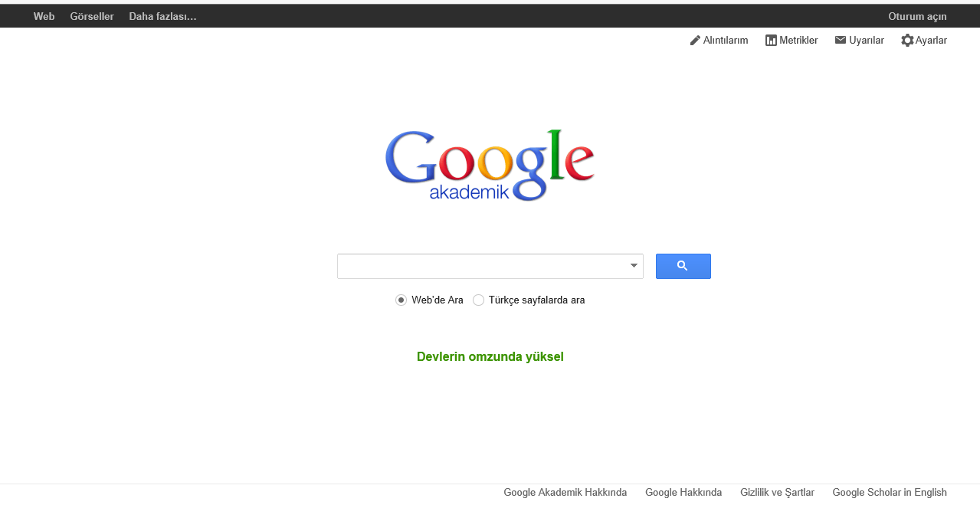
Task: Go to Web in top bar
Action: [x=44, y=16]
